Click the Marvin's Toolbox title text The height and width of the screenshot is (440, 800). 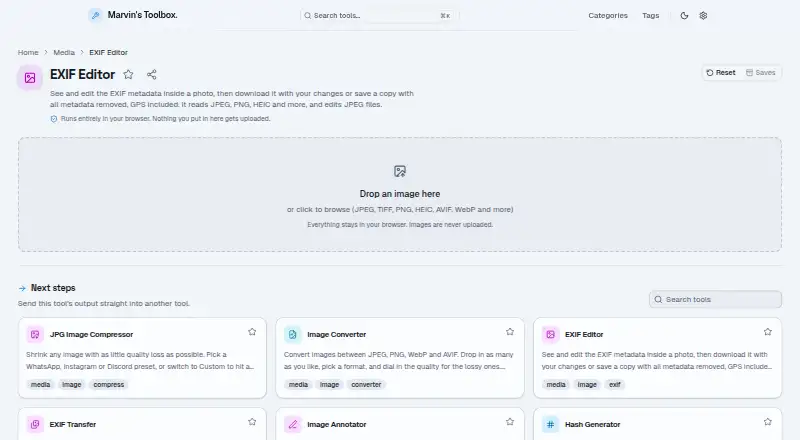[x=142, y=15]
